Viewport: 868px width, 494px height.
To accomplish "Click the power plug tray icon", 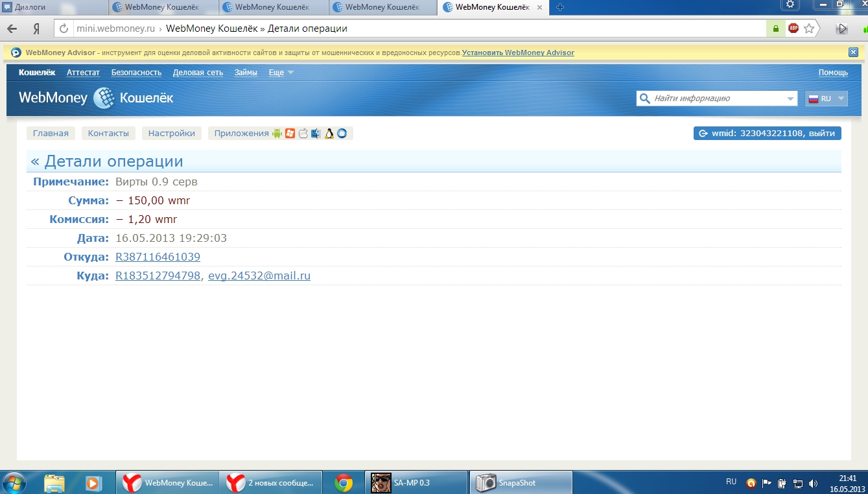I will [x=782, y=483].
